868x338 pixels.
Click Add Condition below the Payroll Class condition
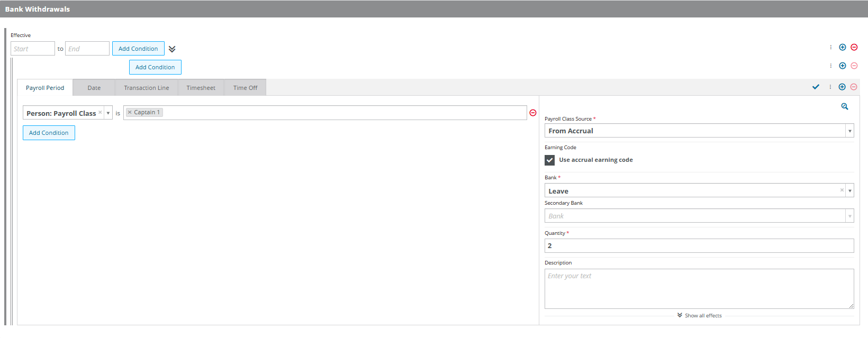(x=49, y=133)
